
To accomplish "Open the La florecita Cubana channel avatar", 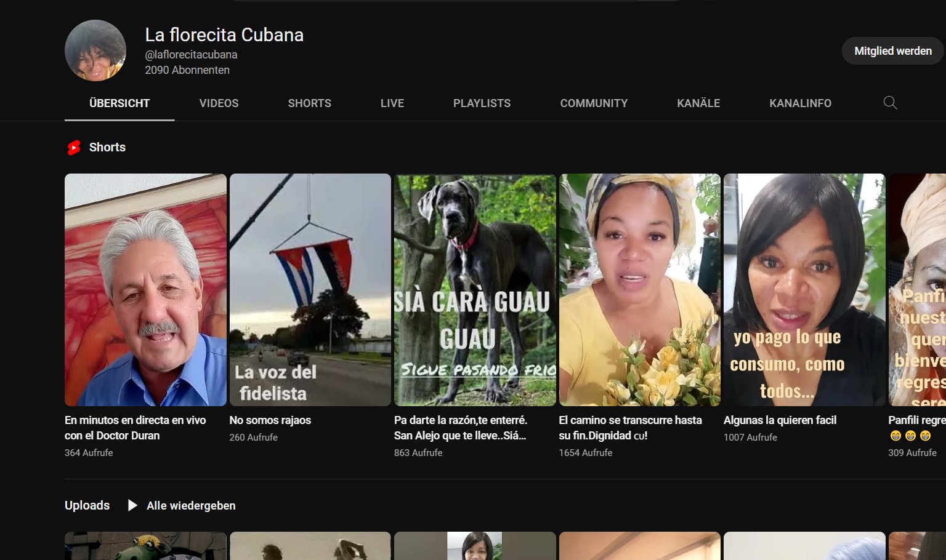I will [95, 50].
